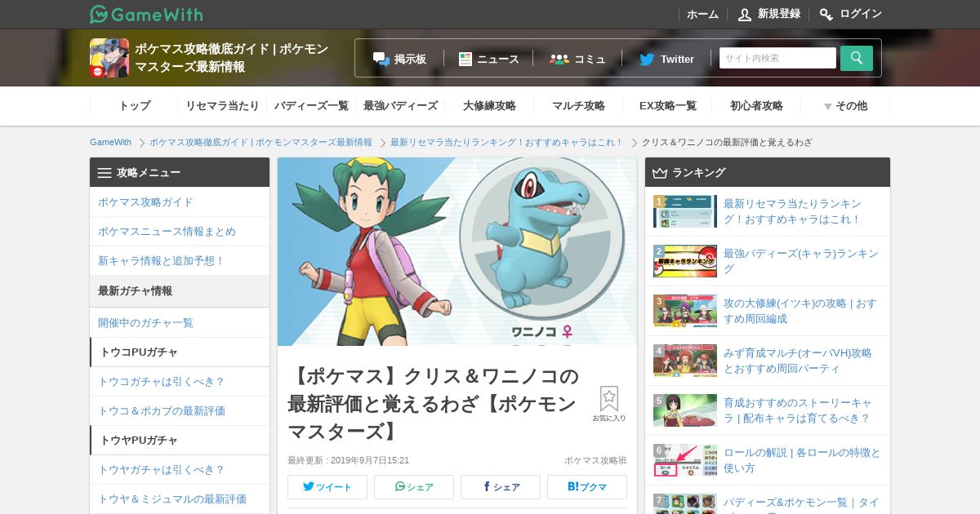Open 攻の大修練(イツキ)の攻略 link
The height and width of the screenshot is (514, 980).
pos(800,311)
